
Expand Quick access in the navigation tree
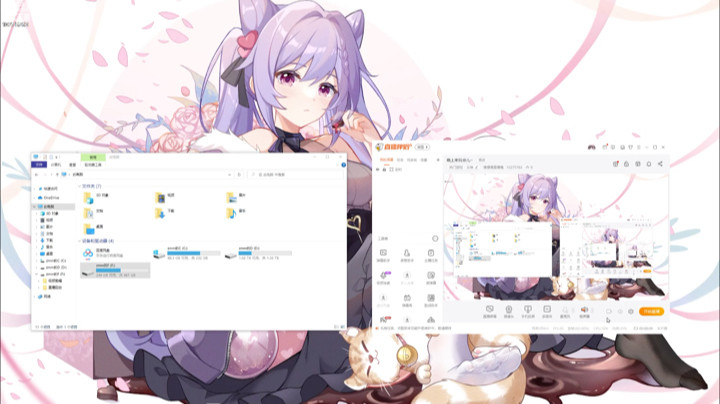[x=35, y=189]
